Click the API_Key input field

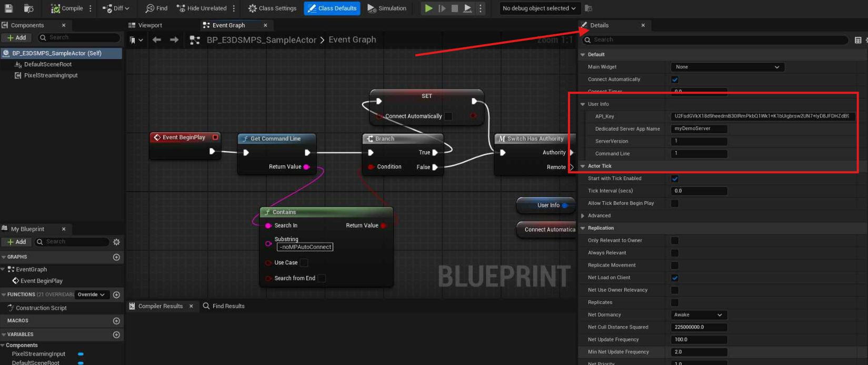761,116
